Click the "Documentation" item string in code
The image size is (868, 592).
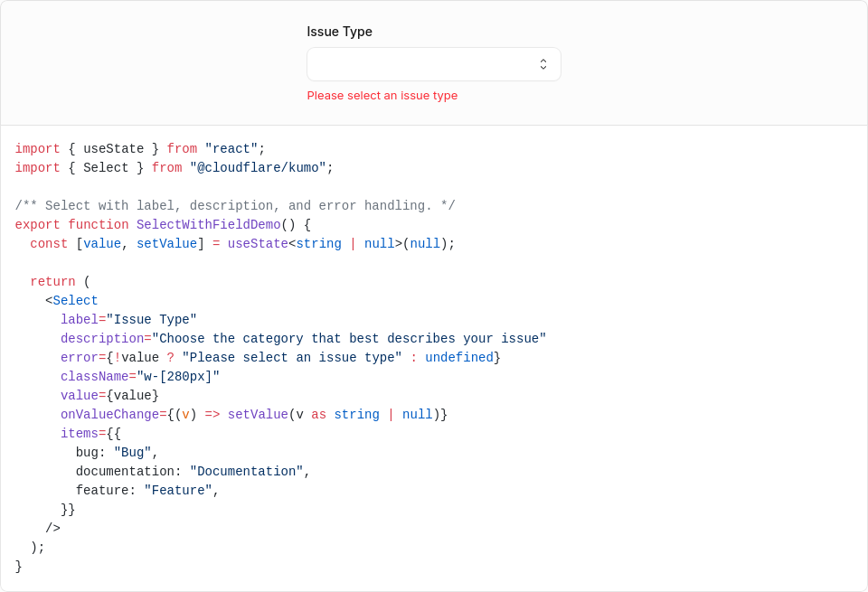click(x=246, y=472)
